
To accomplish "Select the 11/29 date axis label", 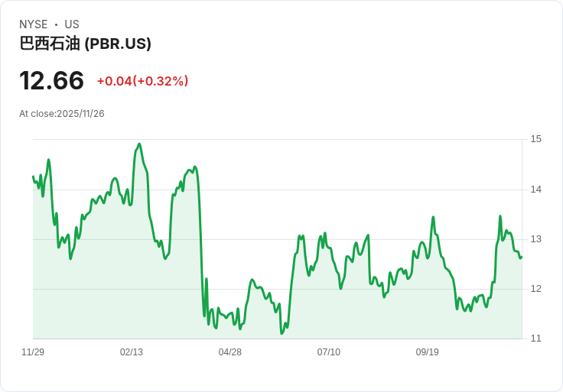I will tap(33, 352).
